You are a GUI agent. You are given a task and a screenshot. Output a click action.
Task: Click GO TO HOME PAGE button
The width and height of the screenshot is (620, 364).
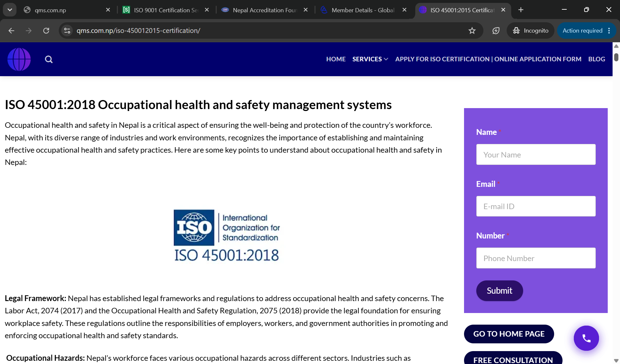click(x=509, y=334)
